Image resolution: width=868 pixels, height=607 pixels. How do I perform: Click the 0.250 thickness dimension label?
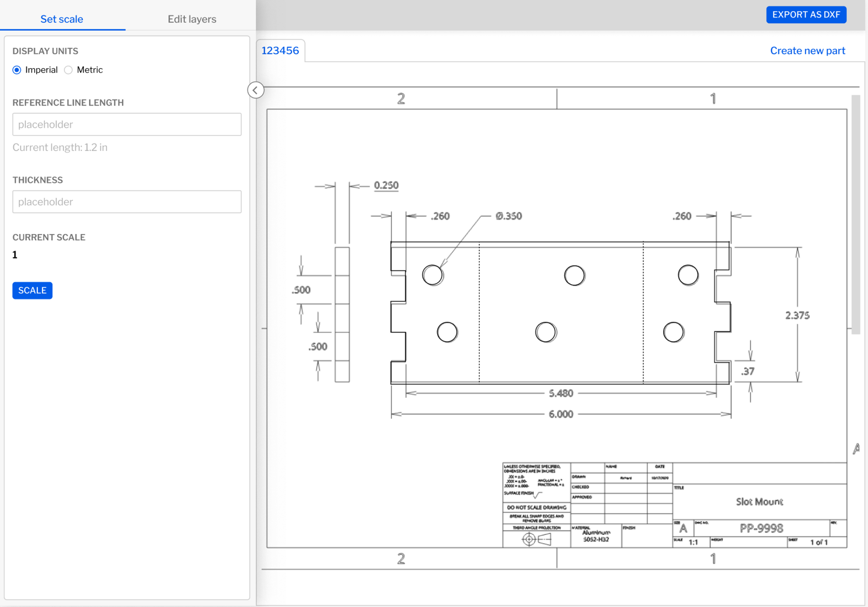pyautogui.click(x=386, y=185)
